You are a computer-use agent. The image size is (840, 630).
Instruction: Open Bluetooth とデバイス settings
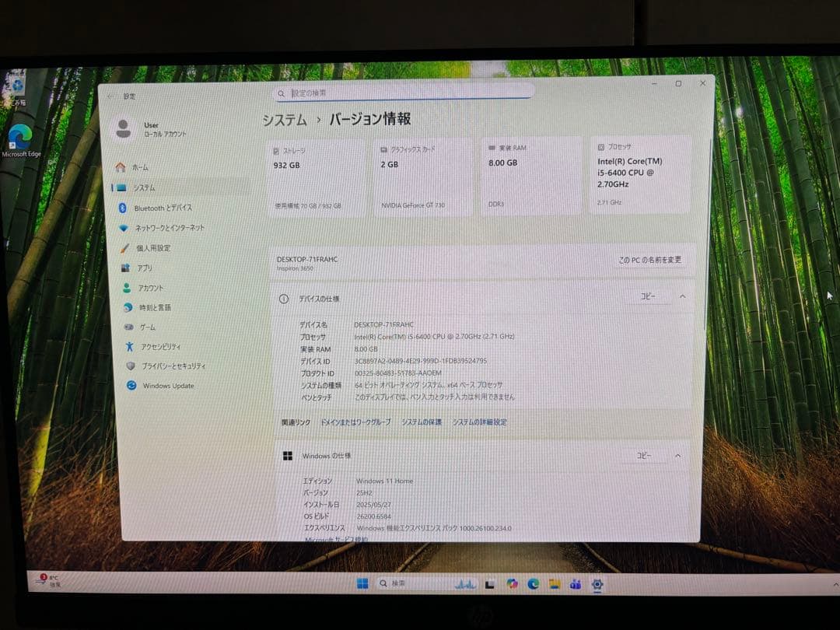163,208
